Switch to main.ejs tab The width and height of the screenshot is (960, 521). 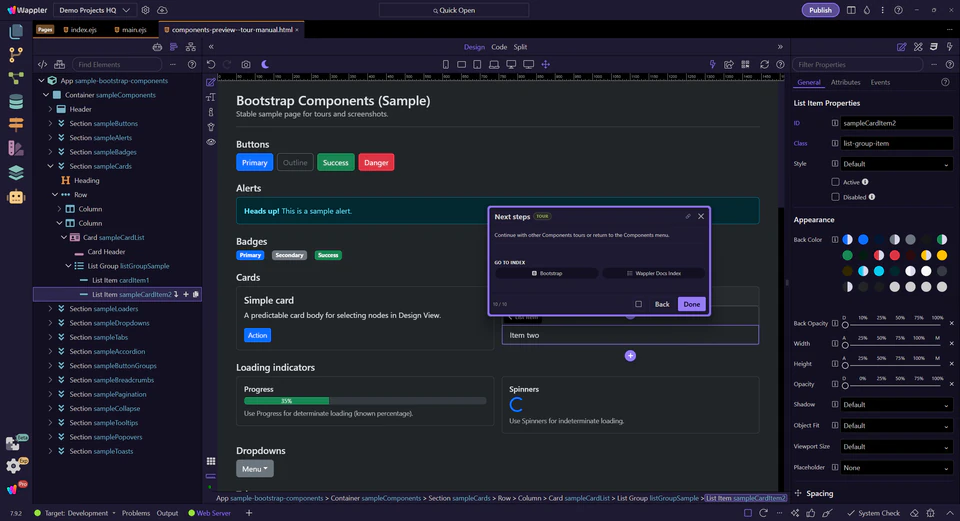click(x=130, y=29)
